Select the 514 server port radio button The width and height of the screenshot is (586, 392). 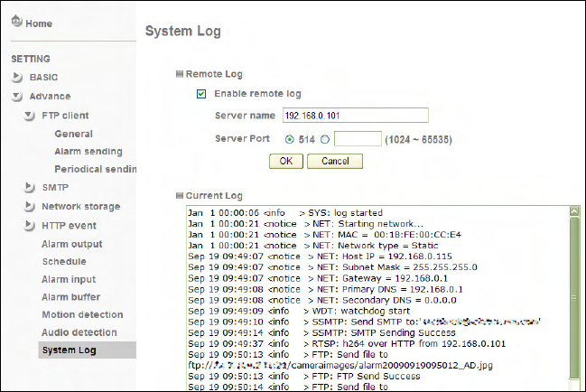[x=289, y=140]
